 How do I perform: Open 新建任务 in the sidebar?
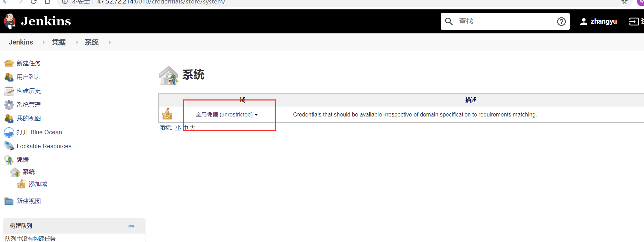click(29, 63)
